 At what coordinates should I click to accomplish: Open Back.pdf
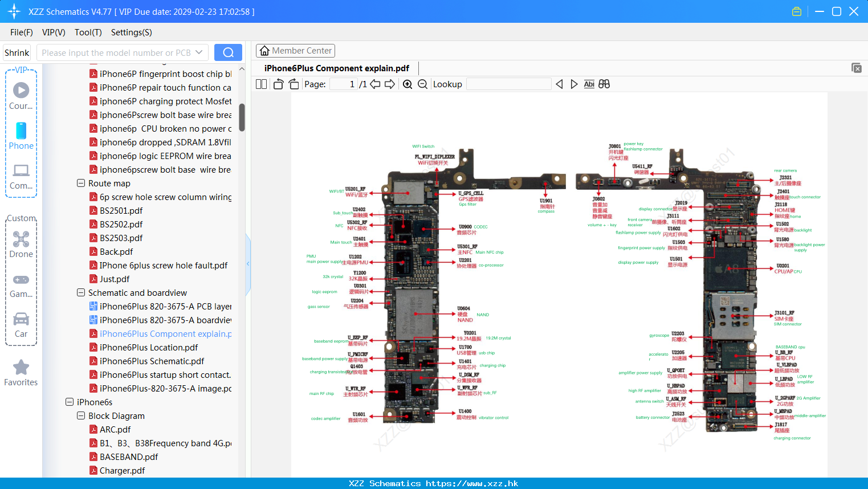pos(111,252)
